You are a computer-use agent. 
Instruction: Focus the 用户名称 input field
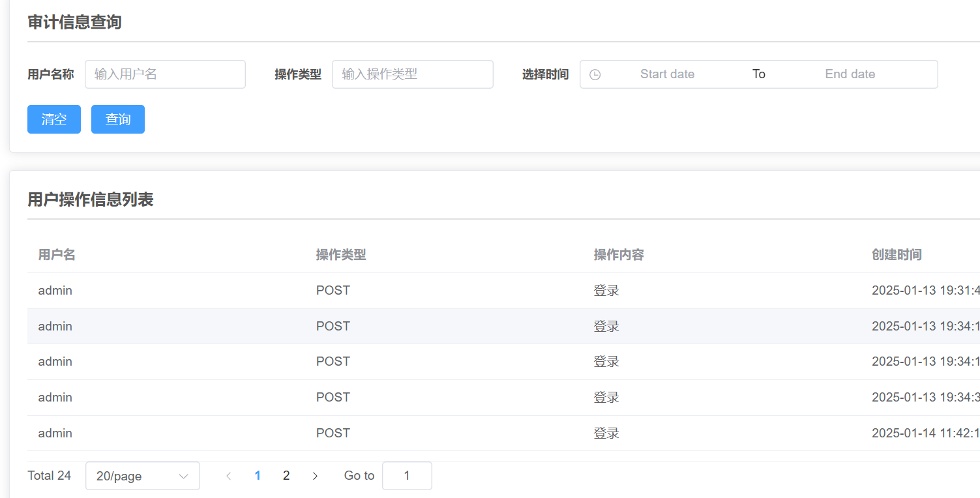click(166, 74)
